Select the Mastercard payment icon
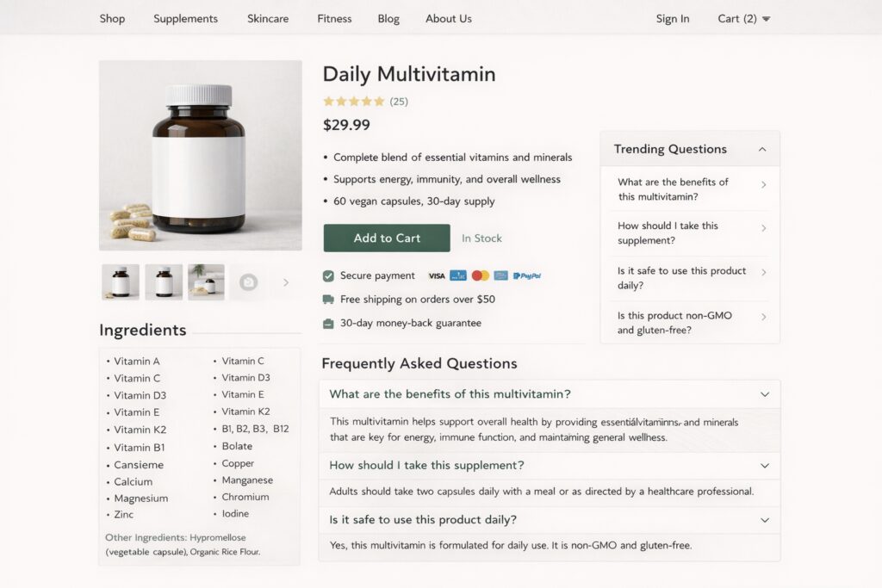 [481, 275]
